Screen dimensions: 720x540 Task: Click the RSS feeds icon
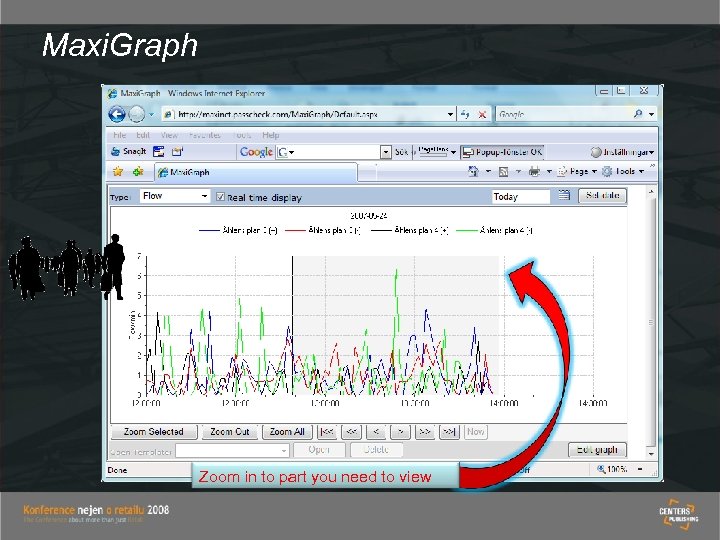(503, 171)
